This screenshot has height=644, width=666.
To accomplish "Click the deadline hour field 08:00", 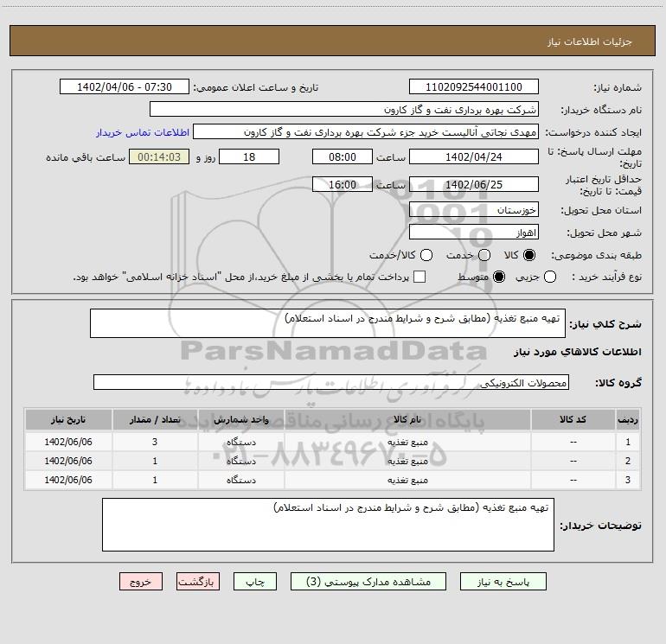I will click(x=343, y=156).
